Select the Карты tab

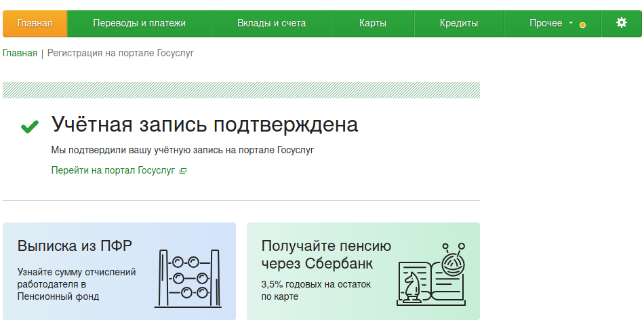point(373,23)
